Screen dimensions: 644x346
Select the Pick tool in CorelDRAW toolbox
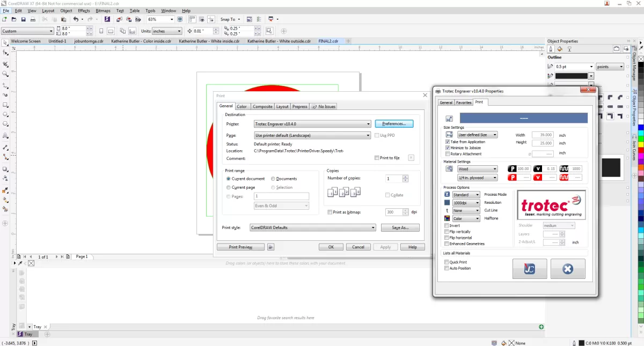5,42
